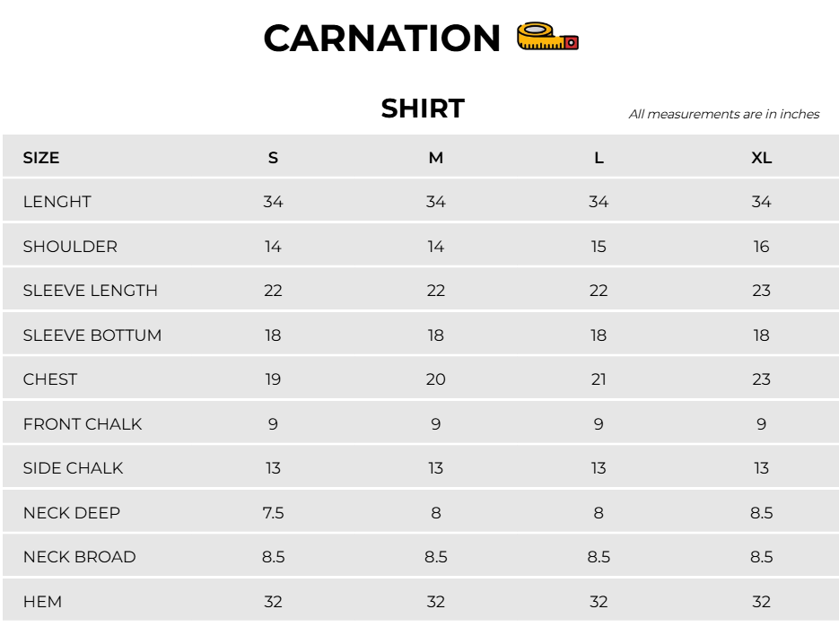Click the NECK DEEP row label

72,513
